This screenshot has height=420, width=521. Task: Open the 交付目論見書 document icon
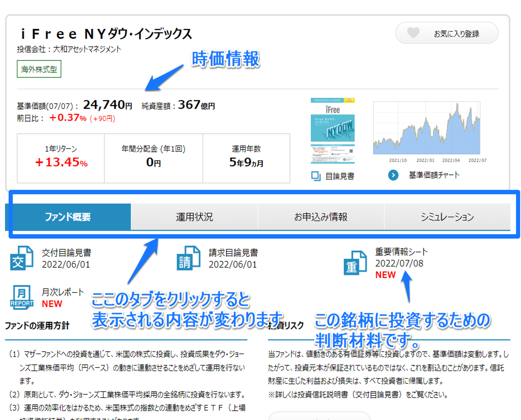(x=21, y=258)
